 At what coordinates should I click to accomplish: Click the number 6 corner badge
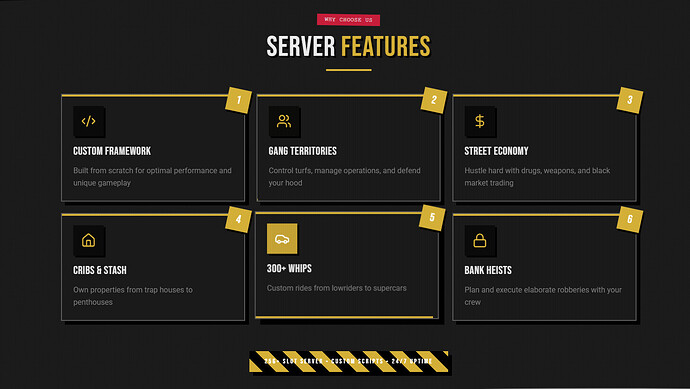pos(630,219)
